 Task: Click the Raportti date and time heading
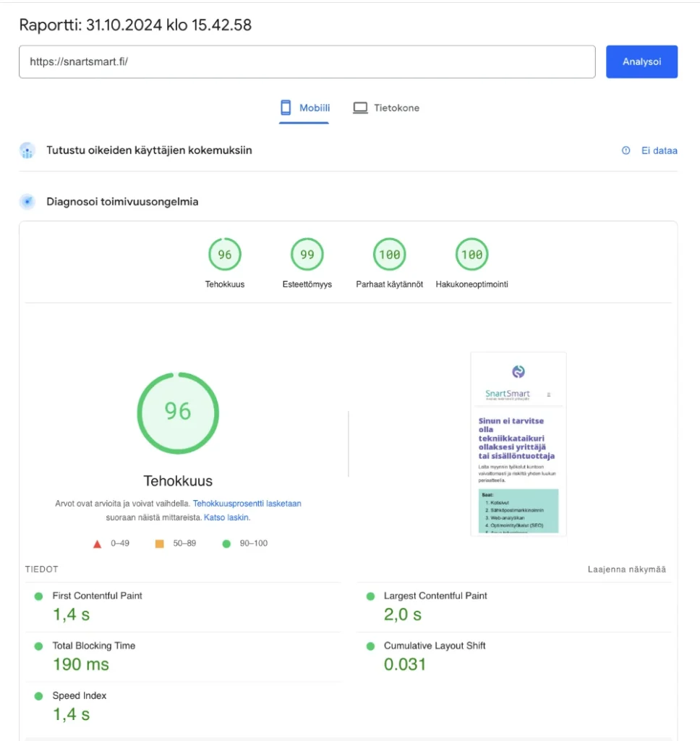135,25
